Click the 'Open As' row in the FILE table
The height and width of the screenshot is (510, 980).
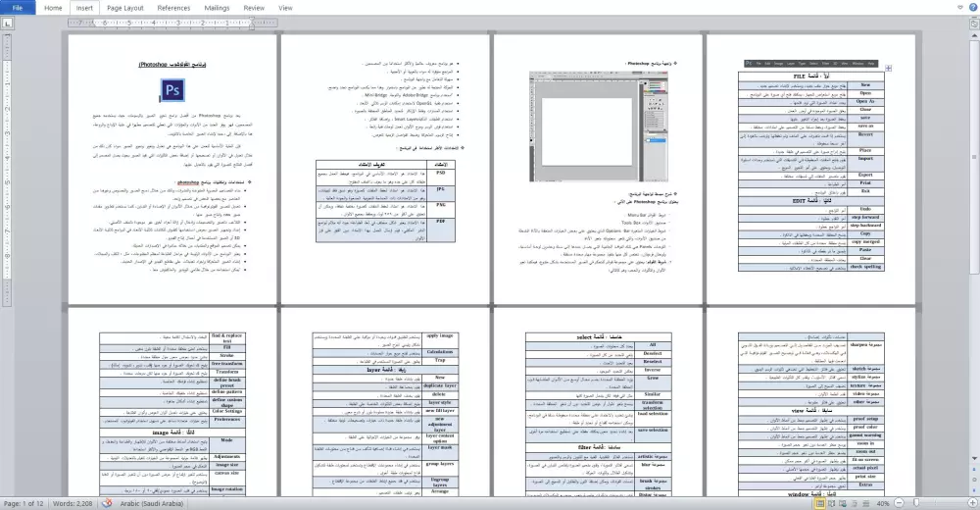coord(811,101)
